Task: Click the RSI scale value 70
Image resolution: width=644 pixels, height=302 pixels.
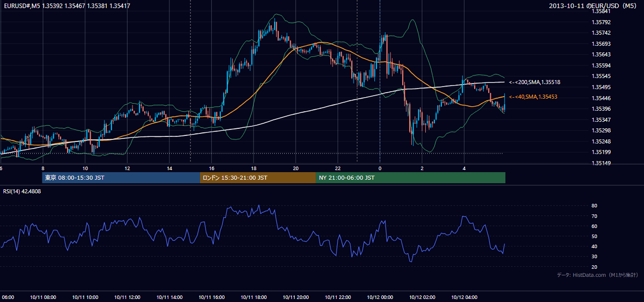Action: (594, 216)
